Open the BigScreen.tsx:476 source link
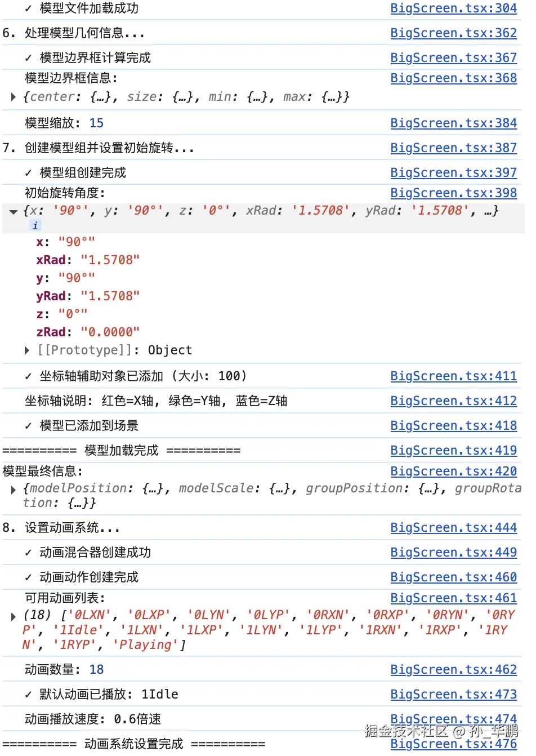This screenshot has width=536, height=756. [x=453, y=744]
